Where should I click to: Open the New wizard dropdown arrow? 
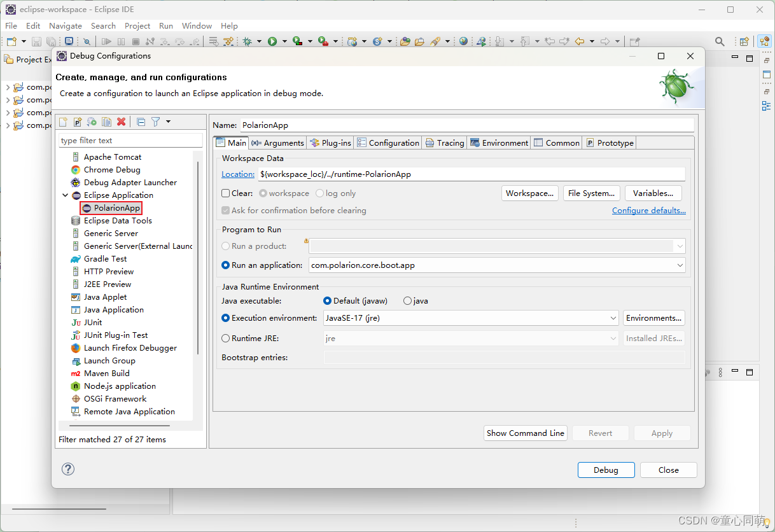(x=24, y=41)
